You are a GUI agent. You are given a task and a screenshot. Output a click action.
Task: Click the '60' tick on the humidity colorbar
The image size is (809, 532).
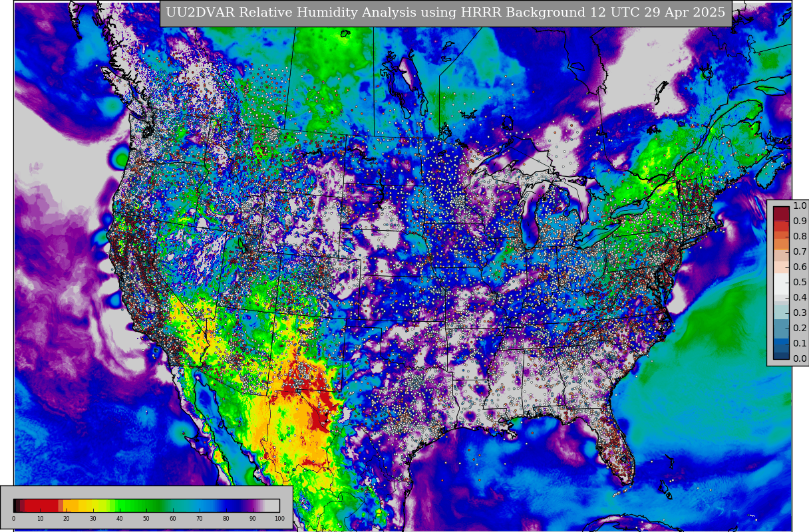[x=173, y=519]
